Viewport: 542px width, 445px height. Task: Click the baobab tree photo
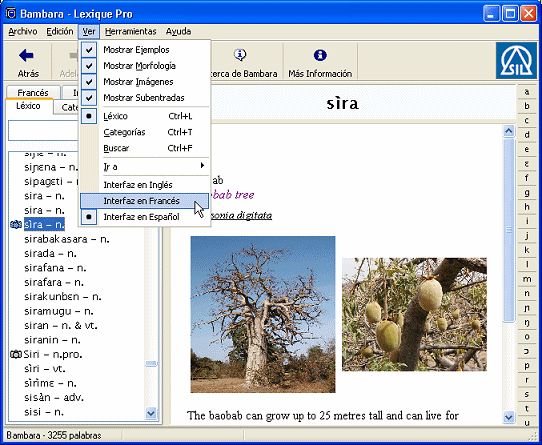263,314
